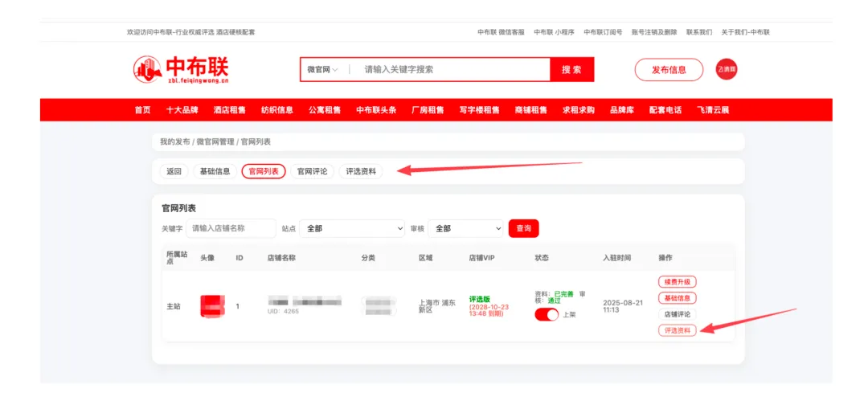Click the 评选版 VIP status text
Image resolution: width=868 pixels, height=405 pixels.
click(x=479, y=299)
